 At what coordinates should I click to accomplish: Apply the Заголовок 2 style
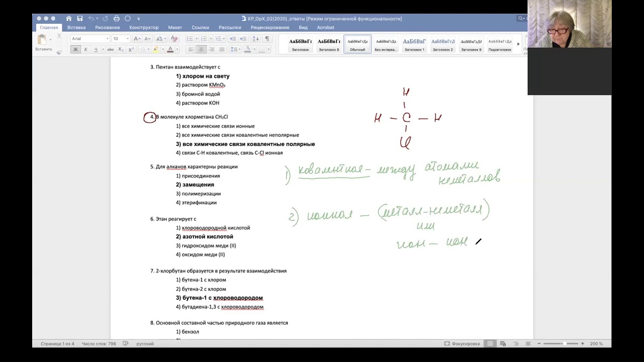[x=443, y=44]
